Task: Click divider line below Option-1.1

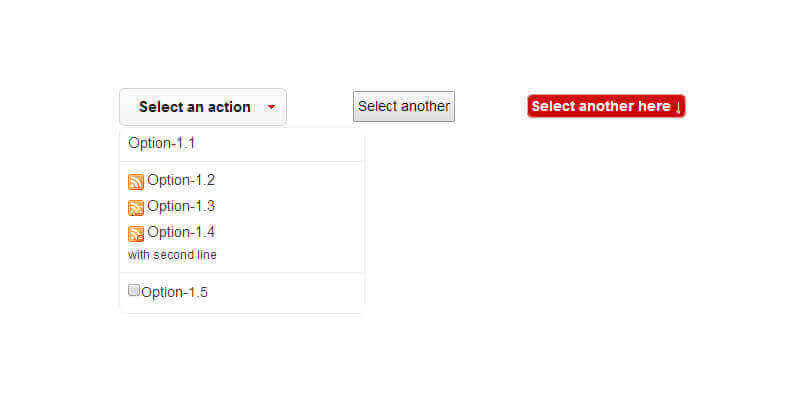Action: [x=241, y=161]
